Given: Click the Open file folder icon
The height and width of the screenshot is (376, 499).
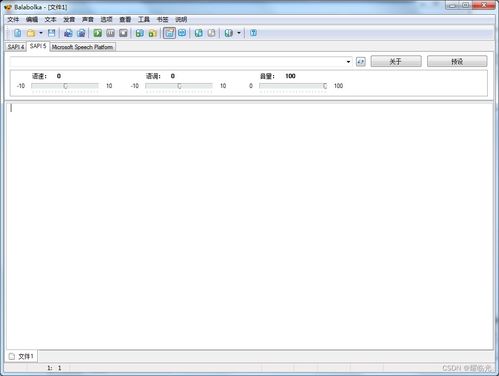Looking at the screenshot, I should point(31,33).
